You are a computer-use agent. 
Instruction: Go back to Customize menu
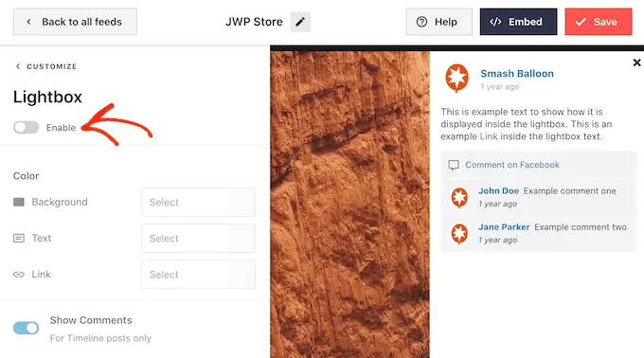[x=46, y=66]
